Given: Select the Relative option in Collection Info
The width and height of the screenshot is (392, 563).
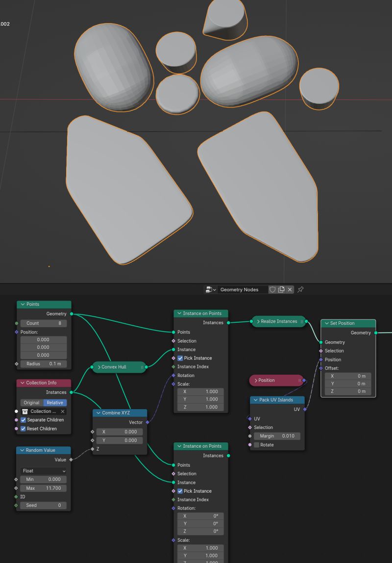Looking at the screenshot, I should click(x=55, y=402).
